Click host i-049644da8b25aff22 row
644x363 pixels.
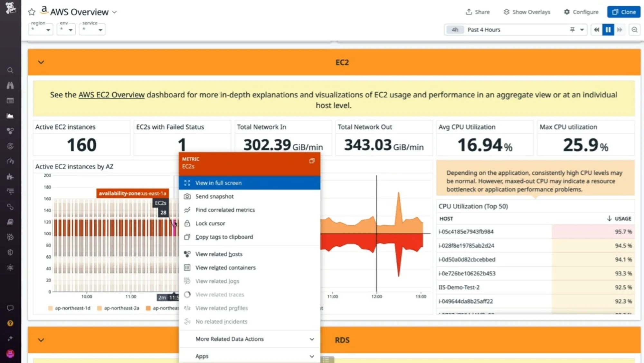click(x=535, y=301)
